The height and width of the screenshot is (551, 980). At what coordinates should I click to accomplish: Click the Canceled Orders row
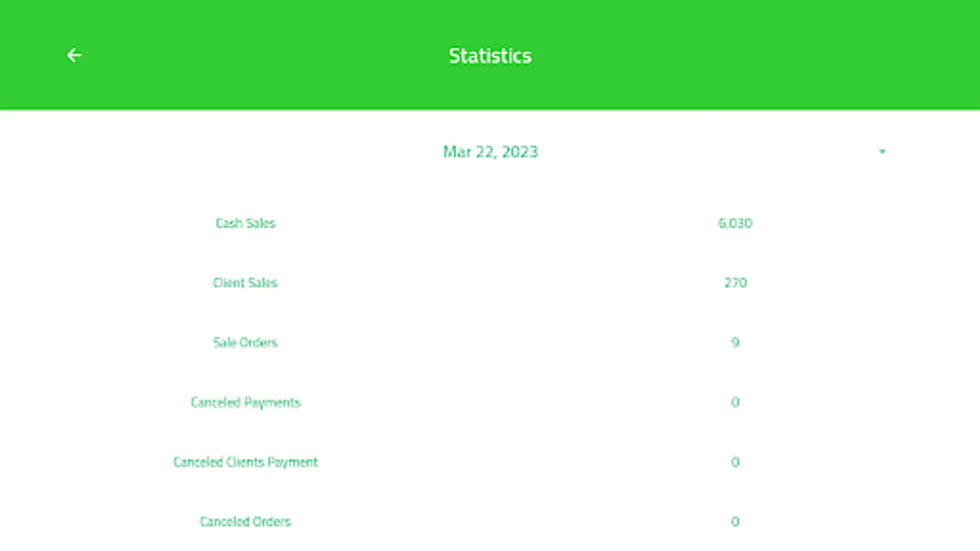[x=490, y=522]
